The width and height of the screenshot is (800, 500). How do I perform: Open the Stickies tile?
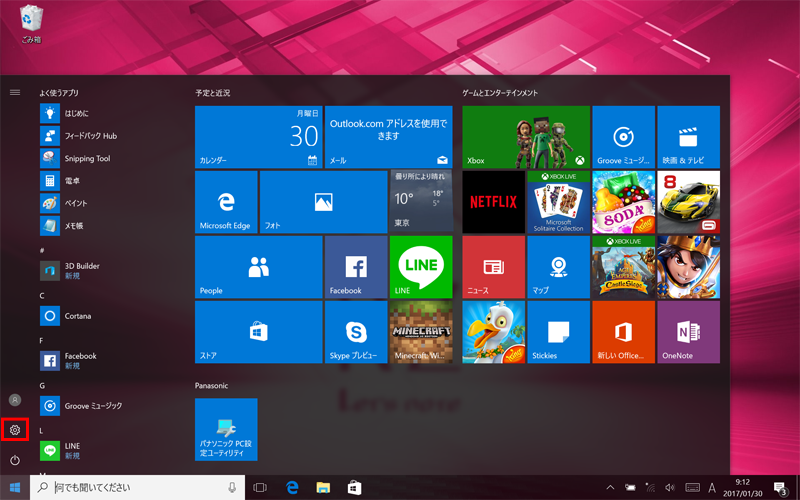point(559,332)
